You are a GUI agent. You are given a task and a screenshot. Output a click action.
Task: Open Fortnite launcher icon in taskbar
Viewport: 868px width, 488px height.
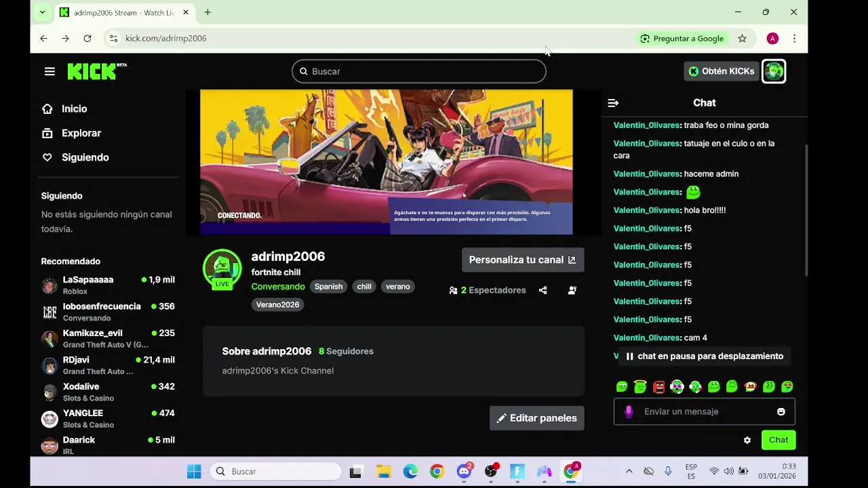[x=517, y=471]
